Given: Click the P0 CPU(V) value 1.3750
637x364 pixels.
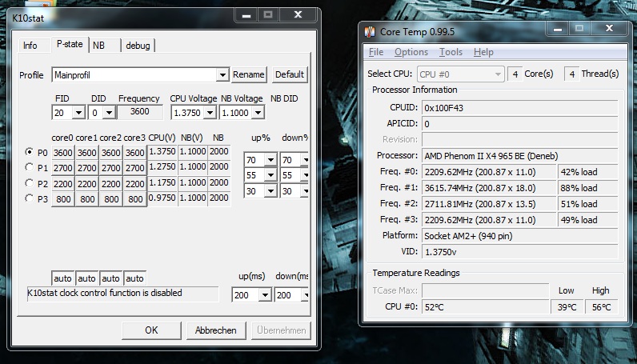Looking at the screenshot, I should (162, 151).
